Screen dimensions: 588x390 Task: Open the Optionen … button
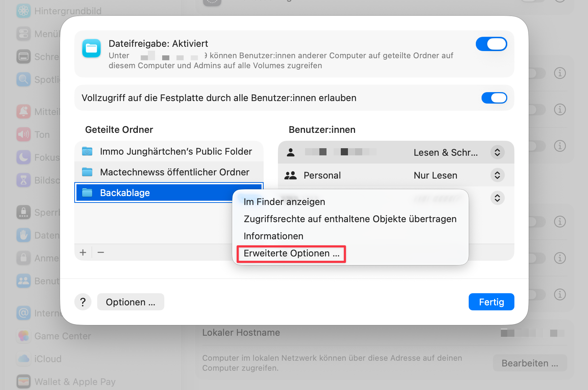[x=130, y=302]
